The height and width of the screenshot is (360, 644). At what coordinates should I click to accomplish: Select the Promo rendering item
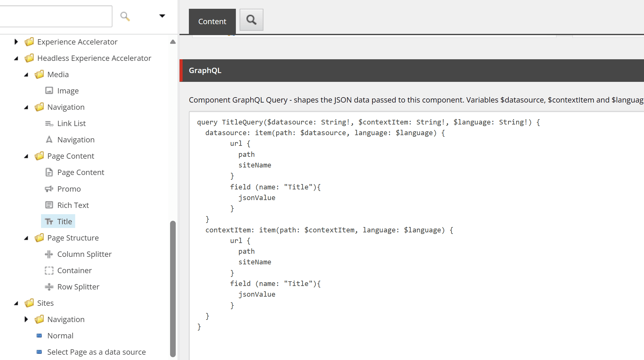(69, 189)
